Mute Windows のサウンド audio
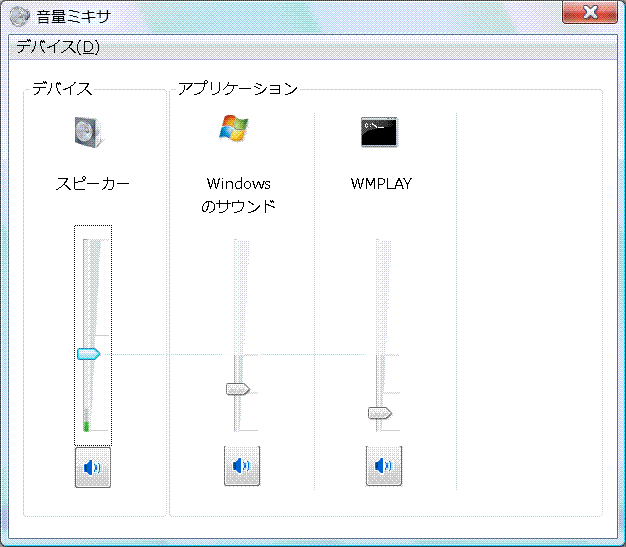 coord(241,467)
